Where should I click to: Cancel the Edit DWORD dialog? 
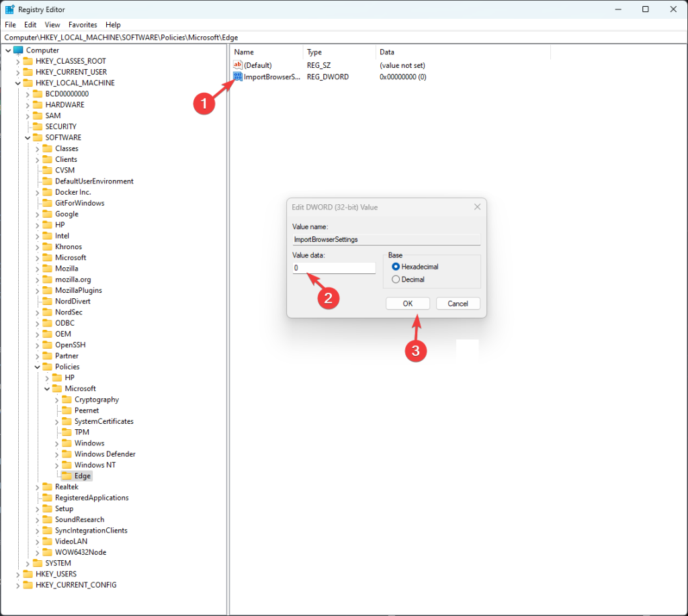[458, 304]
